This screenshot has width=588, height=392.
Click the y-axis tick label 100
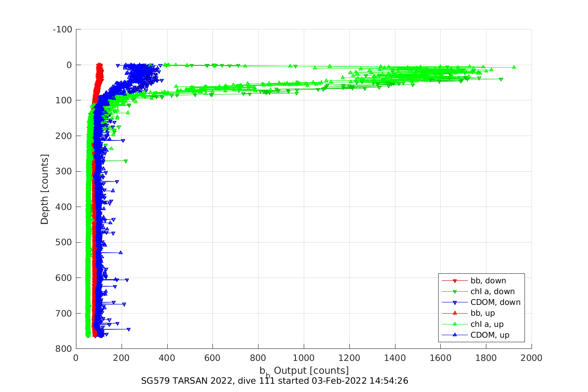64,100
